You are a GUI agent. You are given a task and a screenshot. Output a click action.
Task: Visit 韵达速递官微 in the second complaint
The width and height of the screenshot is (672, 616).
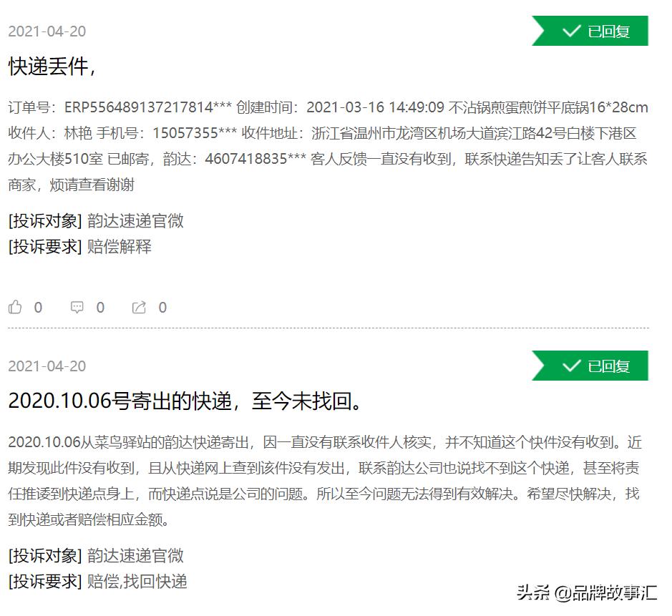pos(135,557)
